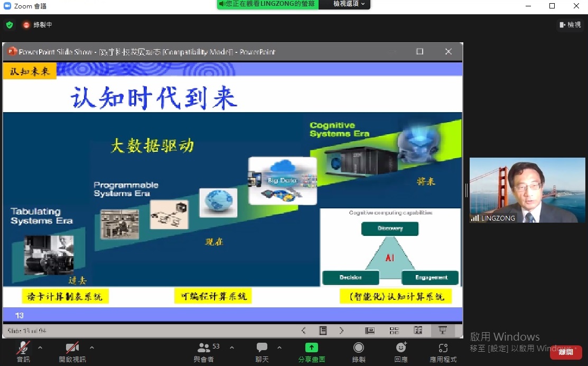The image size is (588, 366).
Task: Open the reactions menu
Action: (401, 348)
